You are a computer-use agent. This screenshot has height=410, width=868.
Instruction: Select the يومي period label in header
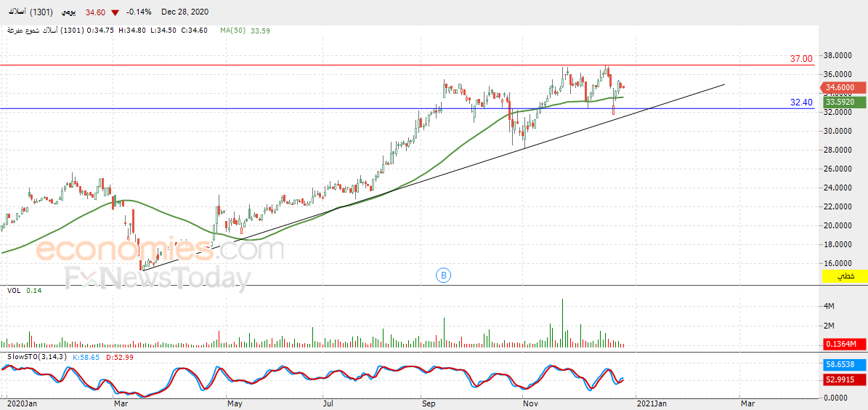tap(66, 12)
